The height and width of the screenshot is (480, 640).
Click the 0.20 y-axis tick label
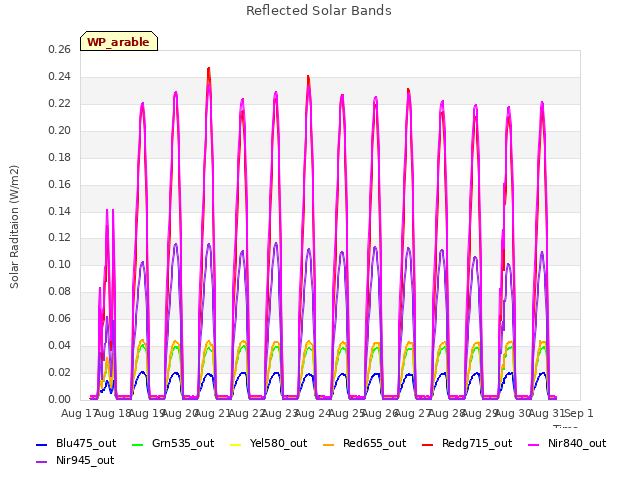60,130
